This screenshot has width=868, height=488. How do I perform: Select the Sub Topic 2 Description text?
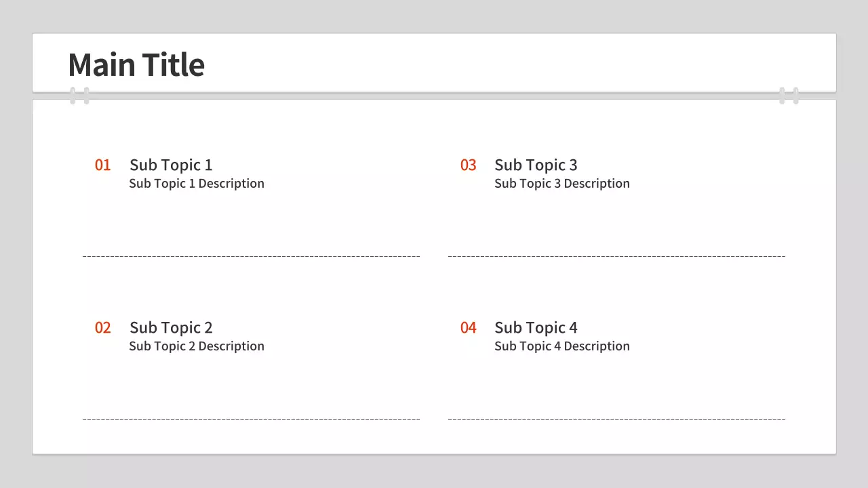(x=197, y=346)
